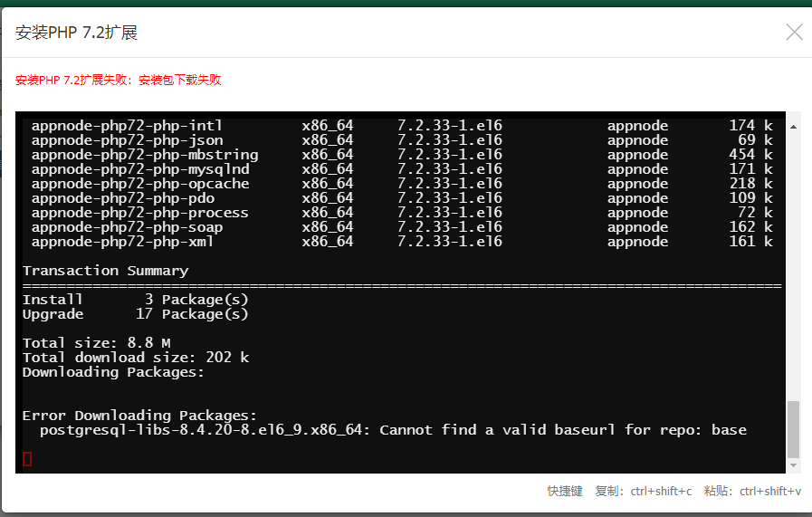
Task: Click the Transaction Summary heading in the terminal
Action: pyautogui.click(x=105, y=271)
